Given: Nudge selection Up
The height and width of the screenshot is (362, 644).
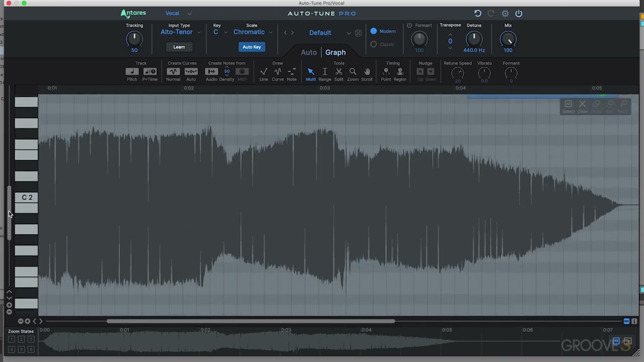Looking at the screenshot, I should (420, 72).
